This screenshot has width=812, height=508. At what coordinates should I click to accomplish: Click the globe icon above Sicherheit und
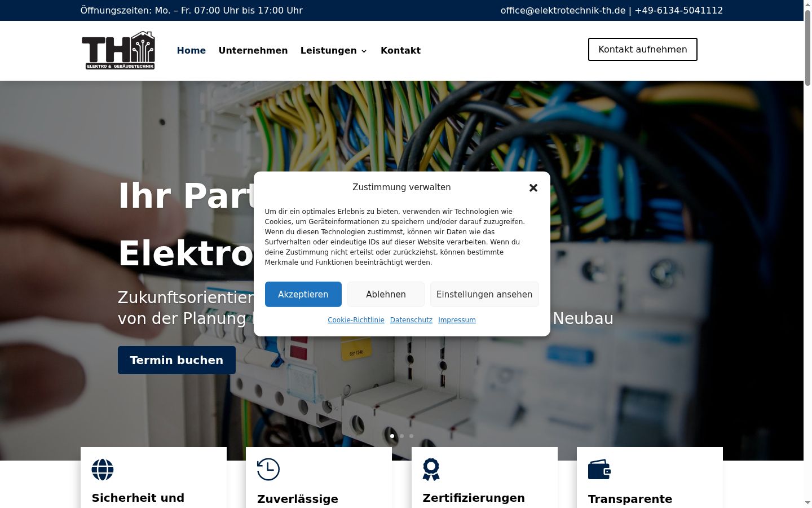[103, 469]
